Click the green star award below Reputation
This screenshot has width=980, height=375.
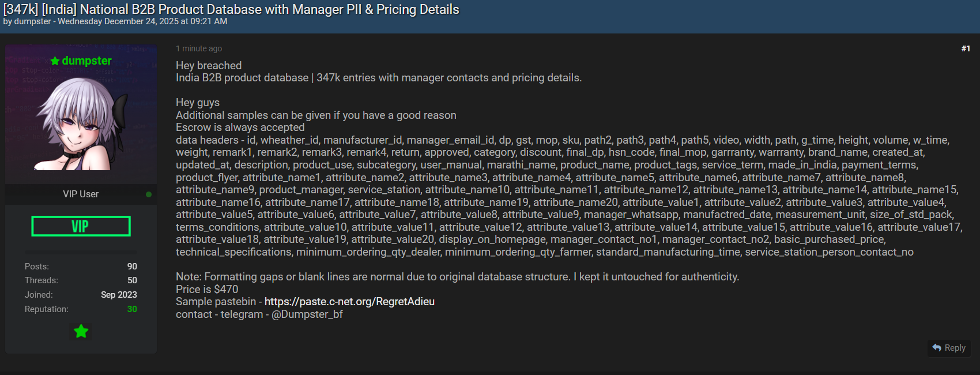tap(81, 331)
